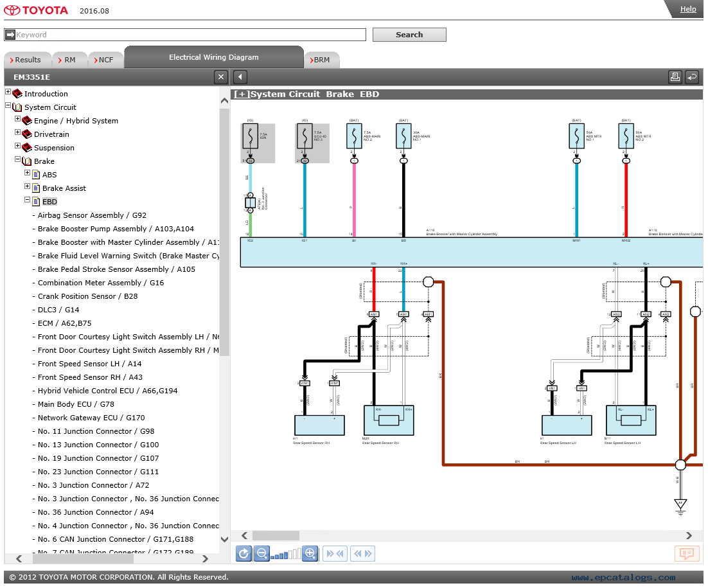The width and height of the screenshot is (708, 588).
Task: Click the shrink-width arrows icon below diagram
Action: (335, 553)
